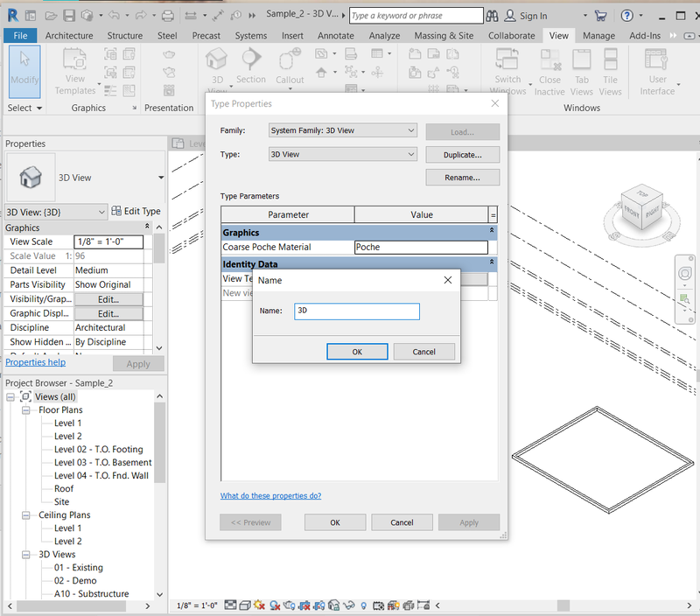
Task: Switch to the Manage ribbon tab
Action: click(598, 36)
